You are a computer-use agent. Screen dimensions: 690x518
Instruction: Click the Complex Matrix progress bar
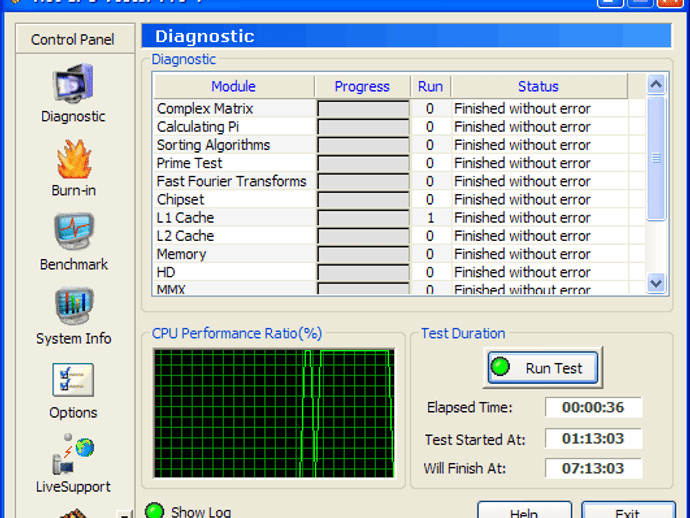[363, 109]
